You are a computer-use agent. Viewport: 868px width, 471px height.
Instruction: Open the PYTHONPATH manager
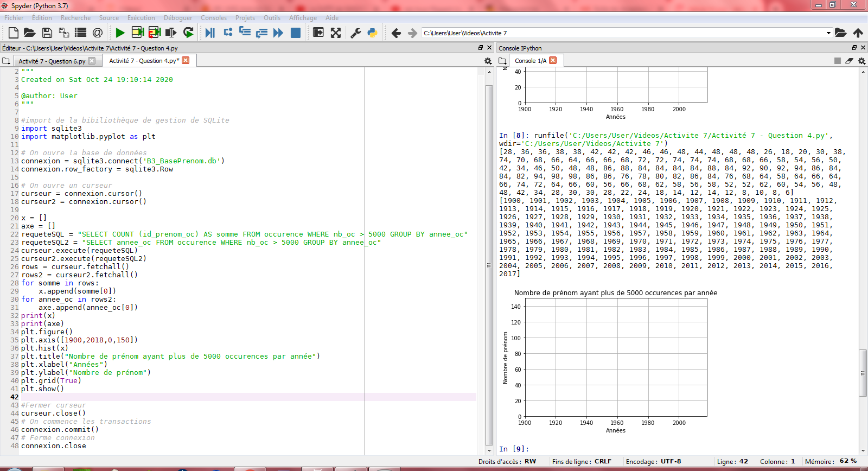tap(372, 33)
